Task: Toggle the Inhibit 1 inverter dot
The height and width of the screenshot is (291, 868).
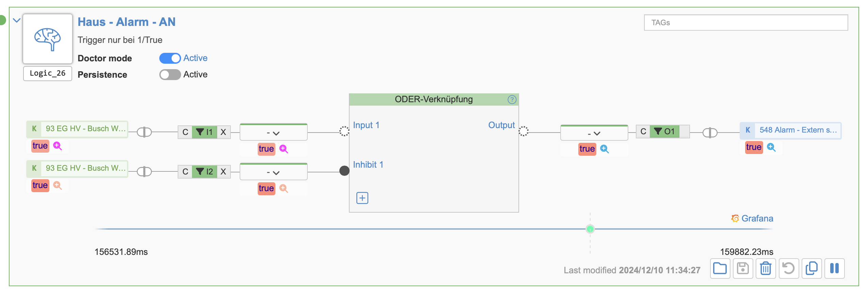Action: click(x=344, y=170)
